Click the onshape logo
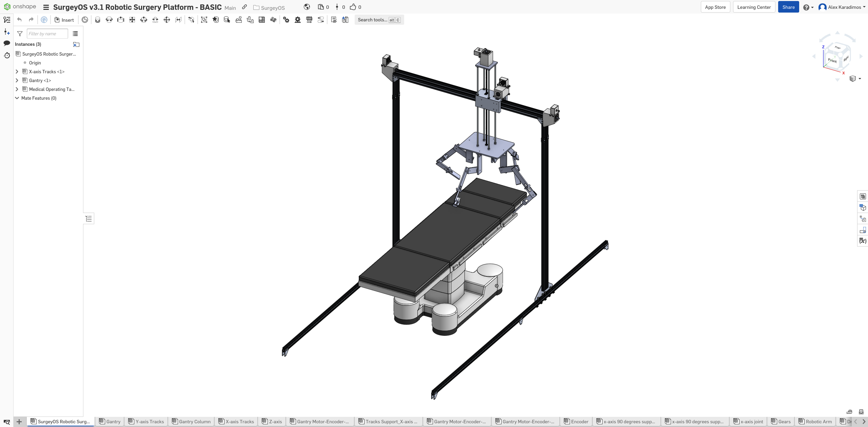868x427 pixels. [x=20, y=7]
